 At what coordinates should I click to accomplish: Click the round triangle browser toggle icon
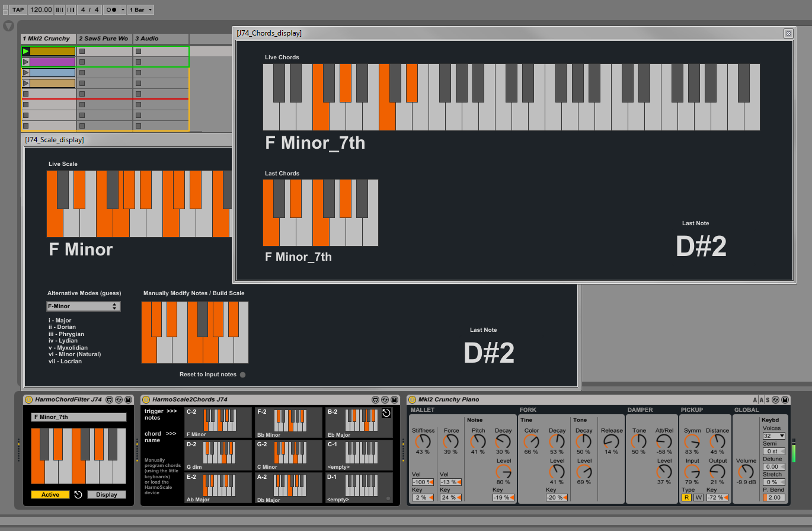[8, 26]
